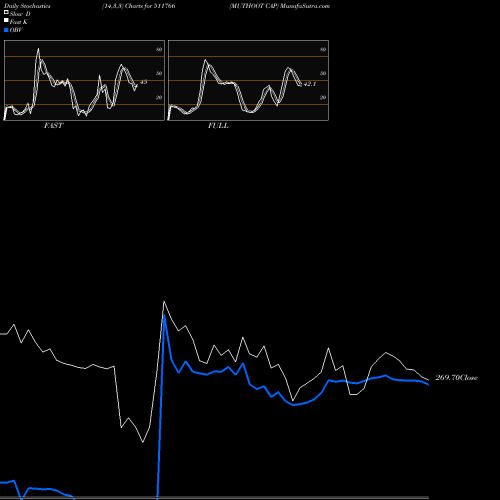Click the Slow D legend swatch
Image resolution: width=500 pixels, height=500 pixels.
[6, 12]
